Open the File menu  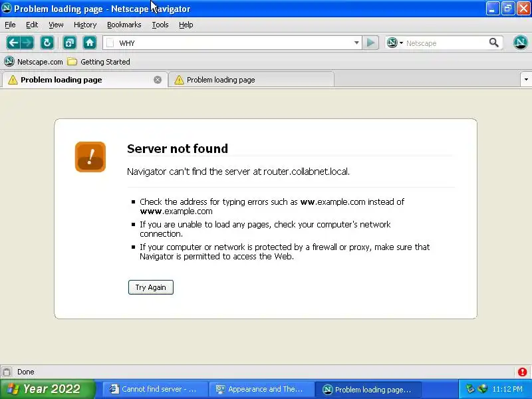pos(10,25)
